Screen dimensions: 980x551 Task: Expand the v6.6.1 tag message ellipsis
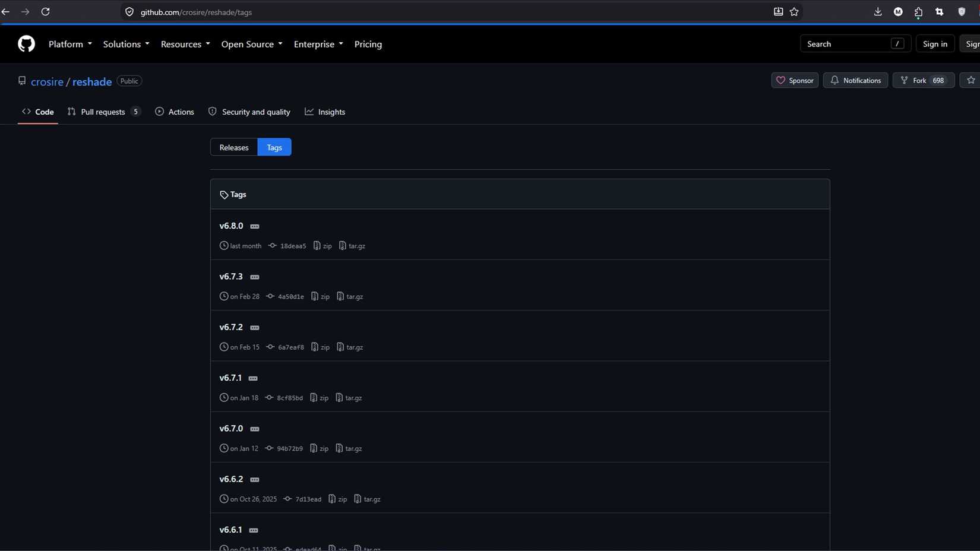coord(254,530)
